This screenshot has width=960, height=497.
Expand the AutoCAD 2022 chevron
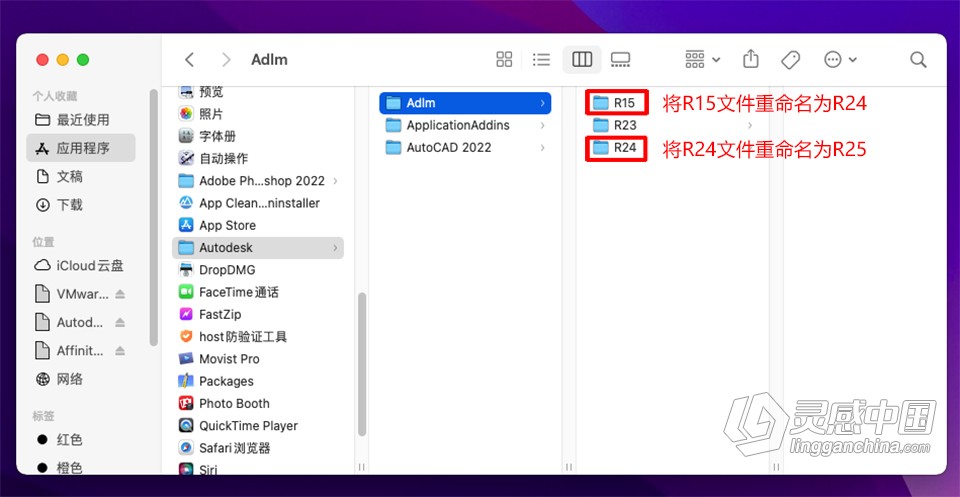pos(542,148)
